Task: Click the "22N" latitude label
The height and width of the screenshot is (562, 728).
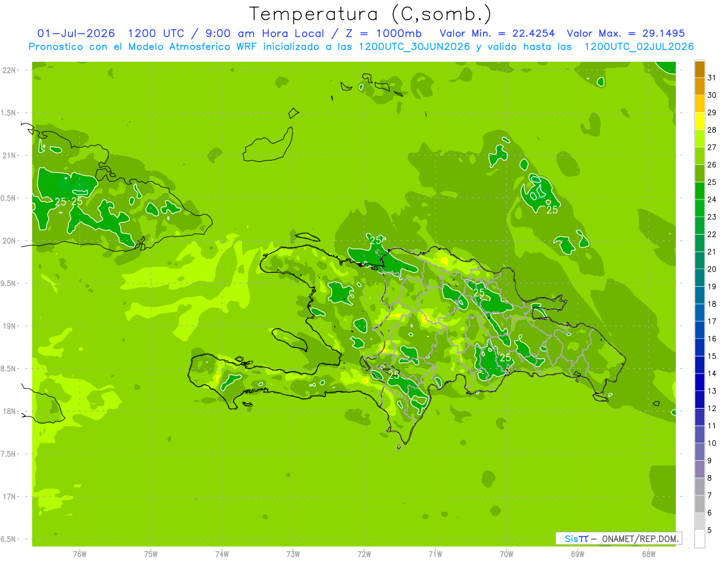Action: click(8, 70)
